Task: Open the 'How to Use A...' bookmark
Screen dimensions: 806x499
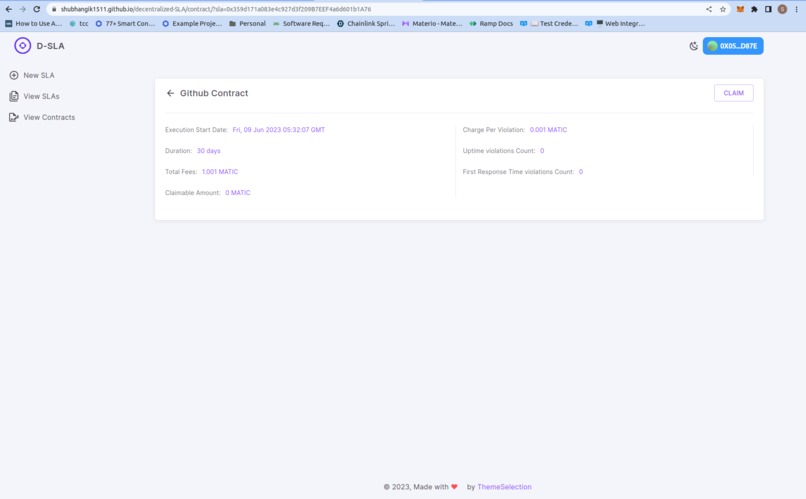Action: 33,24
